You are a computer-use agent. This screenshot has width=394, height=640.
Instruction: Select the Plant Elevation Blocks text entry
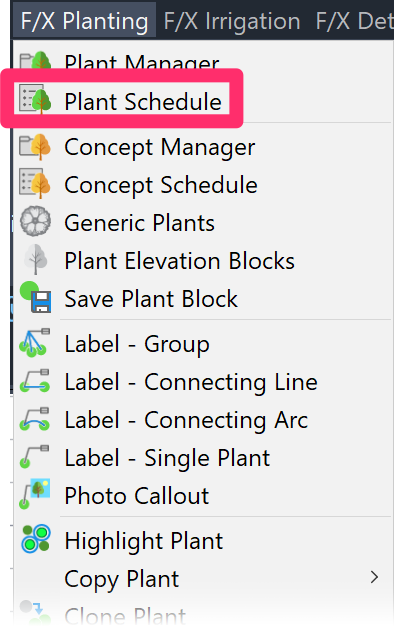179,261
